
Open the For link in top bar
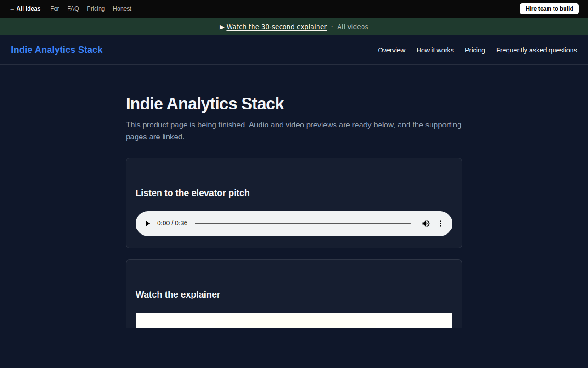click(55, 9)
